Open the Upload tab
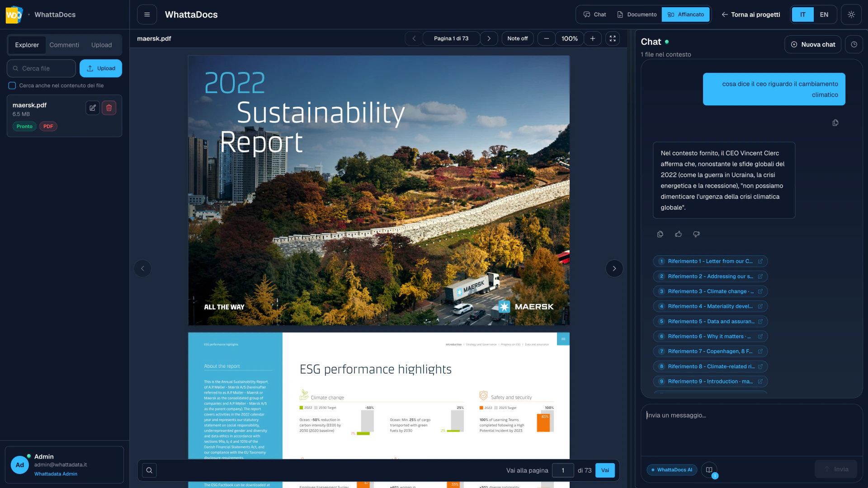 (x=102, y=45)
